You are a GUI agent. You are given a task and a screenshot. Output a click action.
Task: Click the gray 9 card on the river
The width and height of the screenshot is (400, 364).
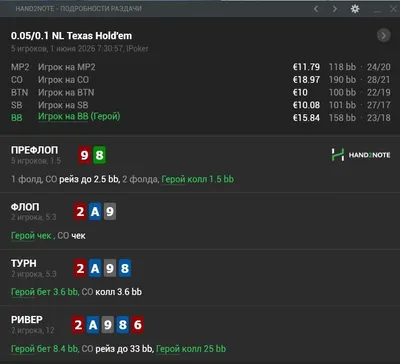click(x=108, y=324)
